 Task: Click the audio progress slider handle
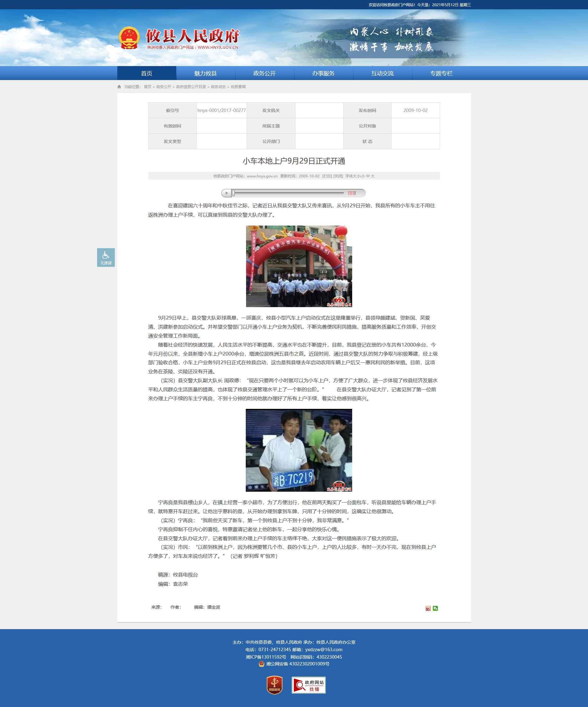(233, 193)
